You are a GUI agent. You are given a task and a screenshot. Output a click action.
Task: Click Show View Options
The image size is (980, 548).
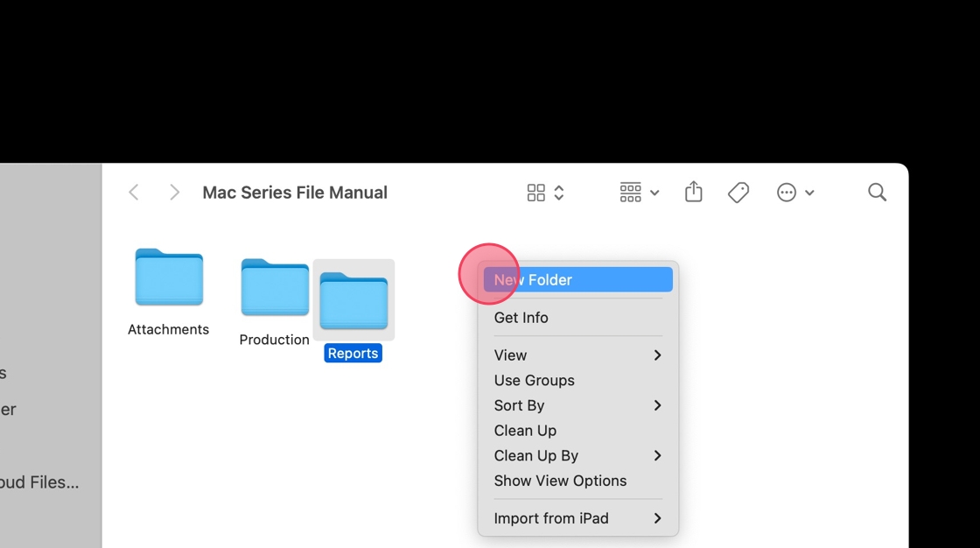tap(560, 481)
